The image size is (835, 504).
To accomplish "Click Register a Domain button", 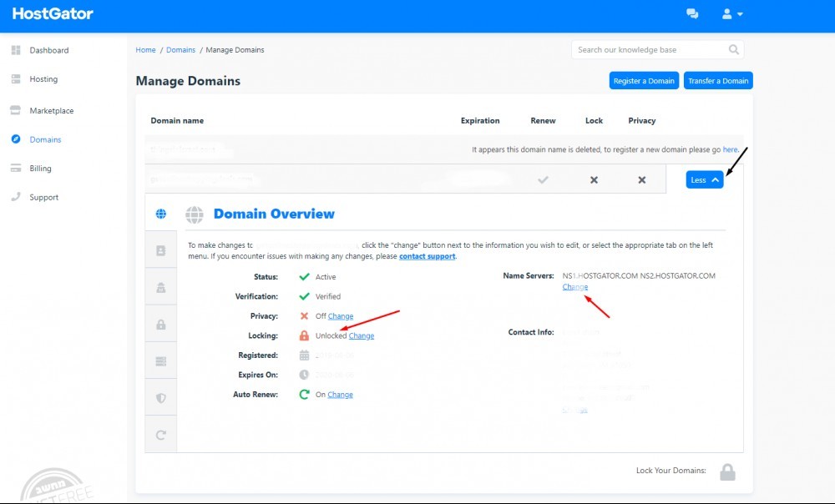I will point(644,80).
